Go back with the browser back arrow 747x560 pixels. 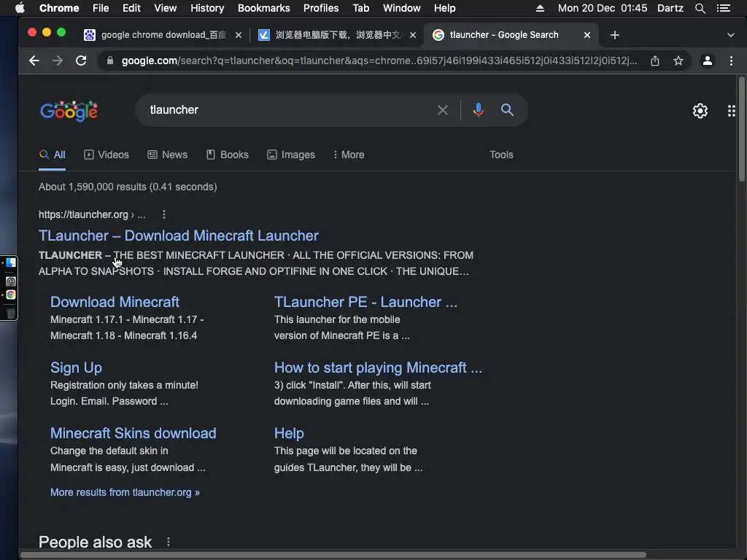coord(34,61)
